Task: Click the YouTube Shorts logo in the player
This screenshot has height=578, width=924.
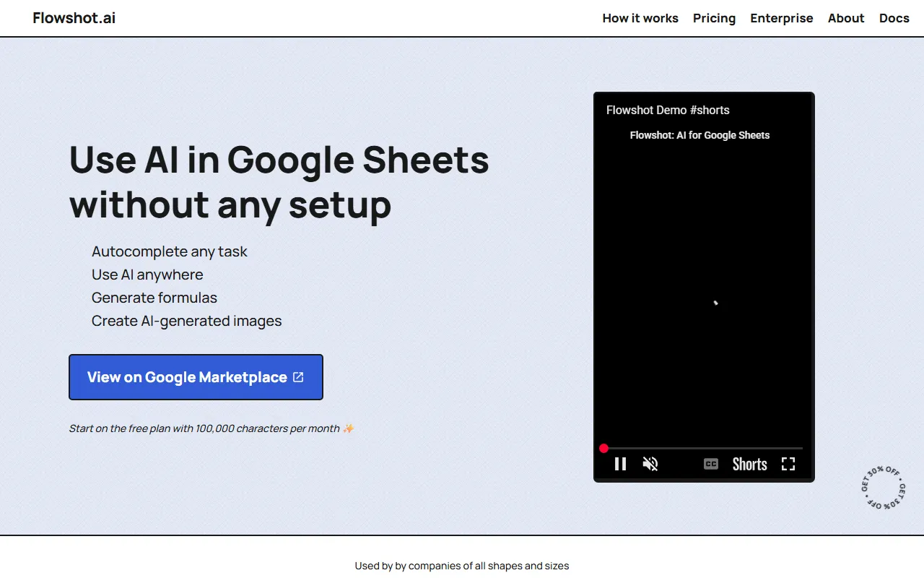Action: [x=749, y=464]
